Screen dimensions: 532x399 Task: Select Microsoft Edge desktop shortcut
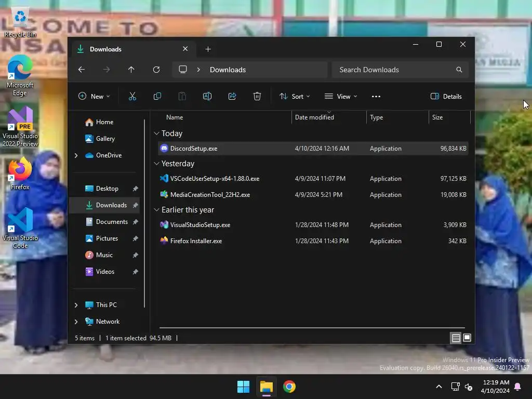pyautogui.click(x=20, y=75)
